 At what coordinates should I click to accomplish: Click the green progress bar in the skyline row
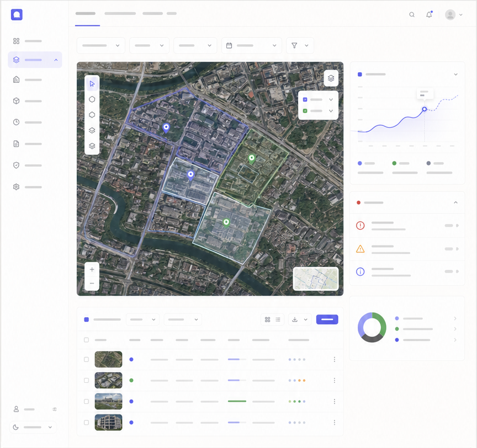[237, 401]
